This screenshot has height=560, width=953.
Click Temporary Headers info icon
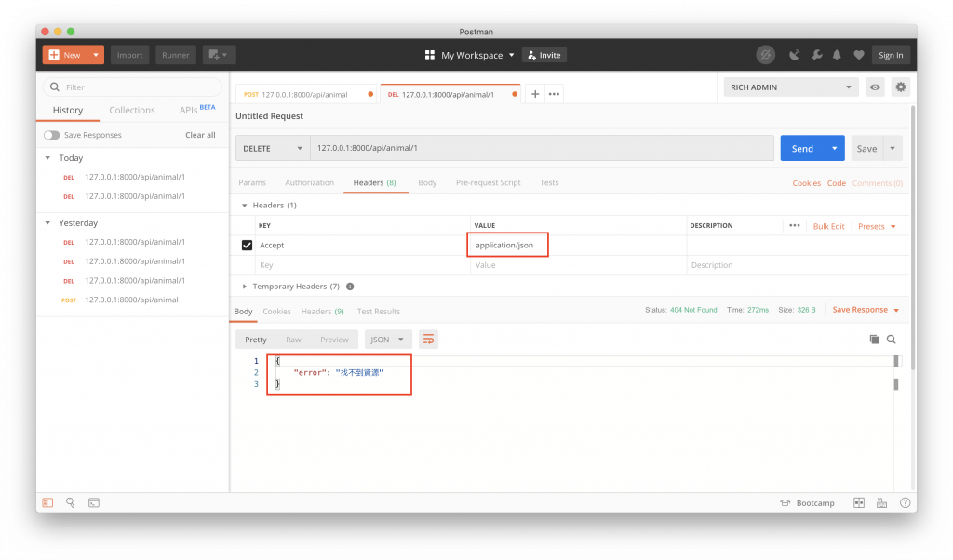(350, 287)
